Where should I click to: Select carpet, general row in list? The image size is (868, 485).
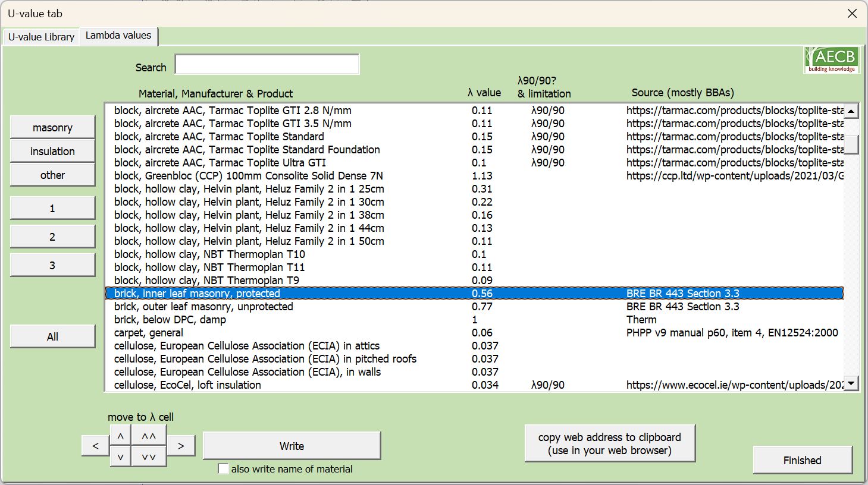(149, 333)
